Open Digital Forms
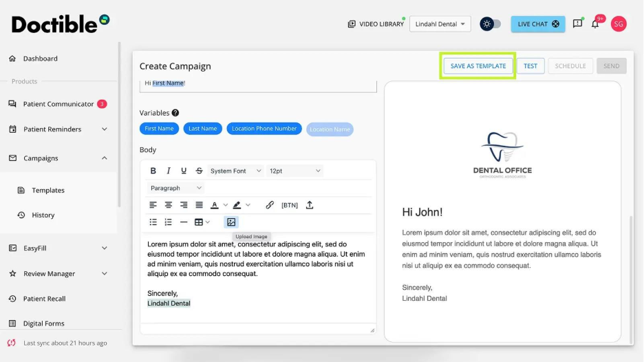 click(x=43, y=323)
